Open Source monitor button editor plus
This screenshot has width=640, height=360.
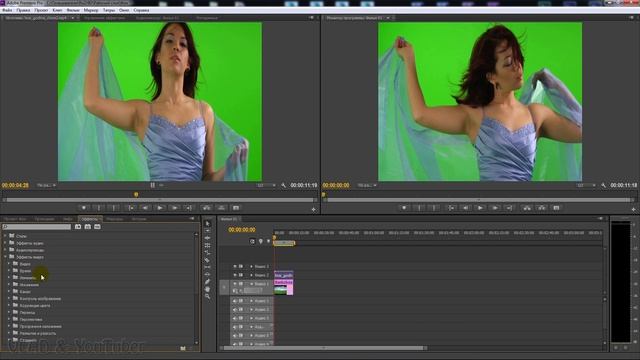tap(313, 209)
